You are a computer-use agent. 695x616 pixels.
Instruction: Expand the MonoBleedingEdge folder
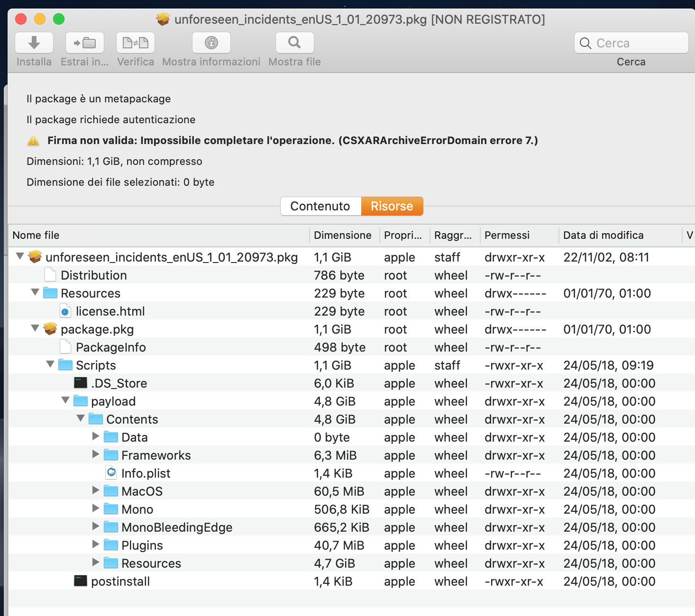point(96,526)
